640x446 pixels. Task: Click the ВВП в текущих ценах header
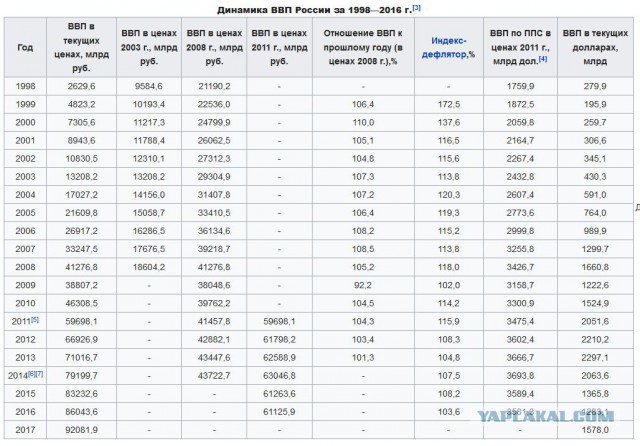point(82,47)
